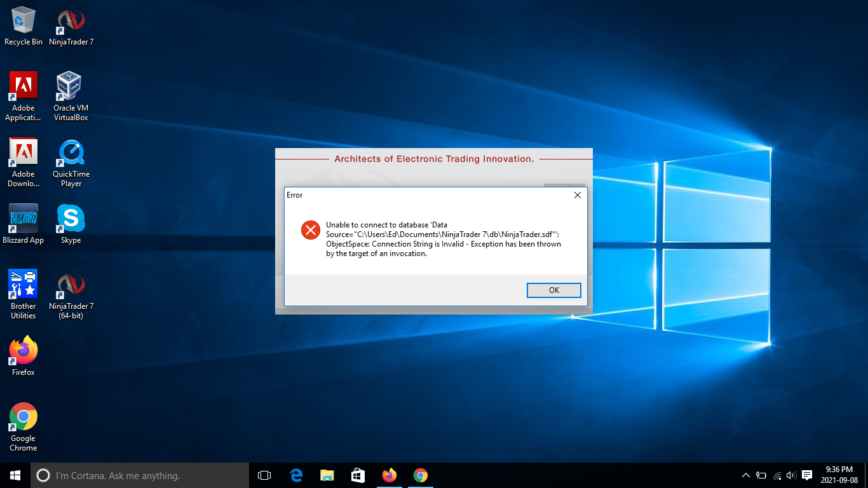Open Firefox desktop shortcut
The height and width of the screenshot is (488, 868).
click(x=24, y=356)
